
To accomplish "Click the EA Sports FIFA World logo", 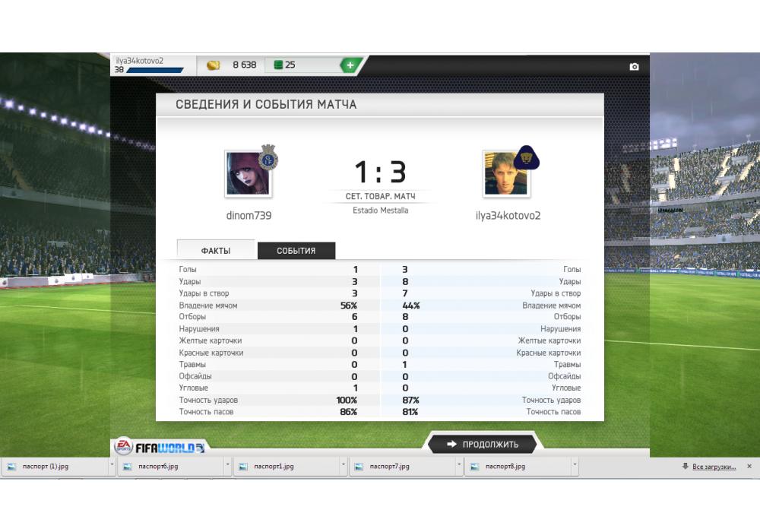I will 160,447.
